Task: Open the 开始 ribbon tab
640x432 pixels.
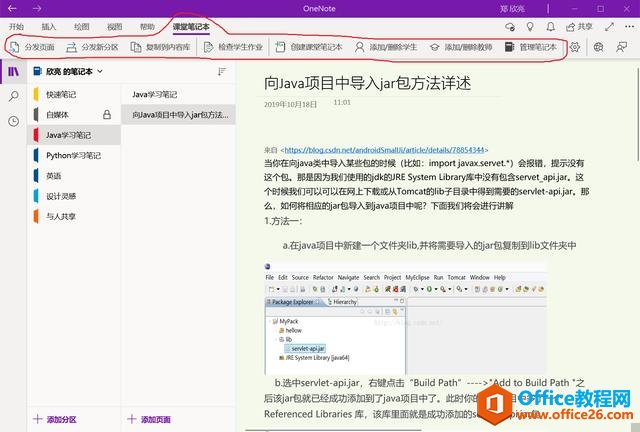Action: (x=16, y=27)
